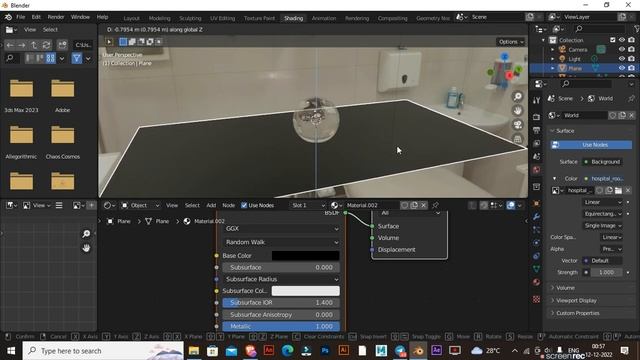The height and width of the screenshot is (360, 640).
Task: Hide the Camera in the outliner viewport
Action: click(x=622, y=49)
